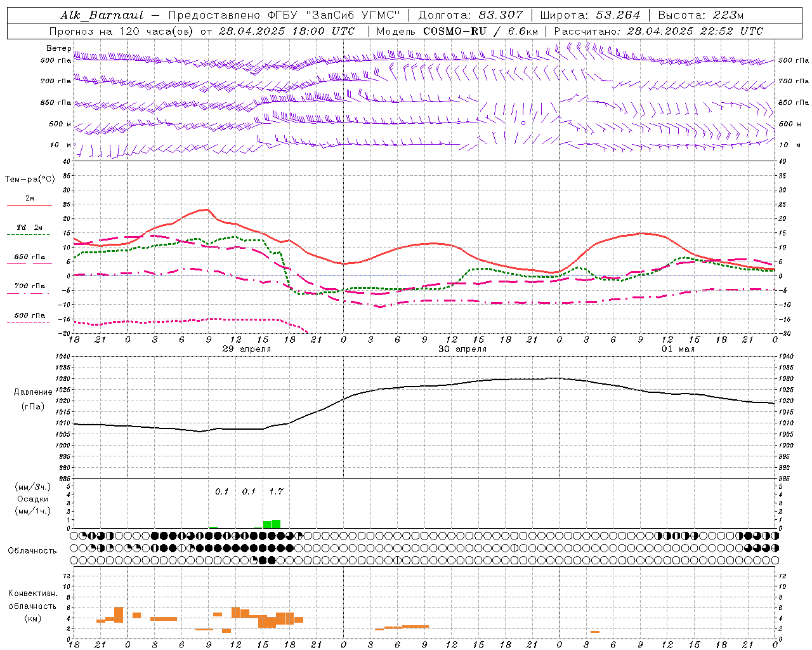
Task: Click the '01 мая' date label
Action: [678, 349]
